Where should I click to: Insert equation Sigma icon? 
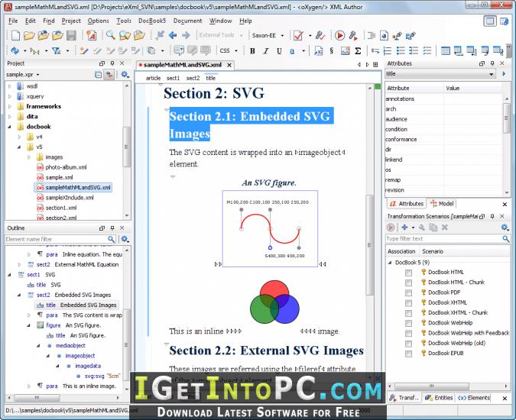(x=358, y=51)
